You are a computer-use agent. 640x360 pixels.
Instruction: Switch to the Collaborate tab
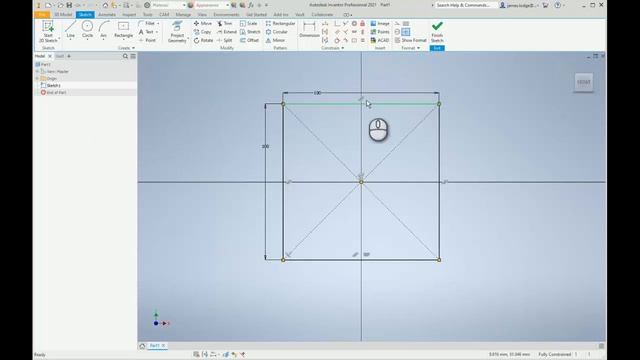[322, 15]
